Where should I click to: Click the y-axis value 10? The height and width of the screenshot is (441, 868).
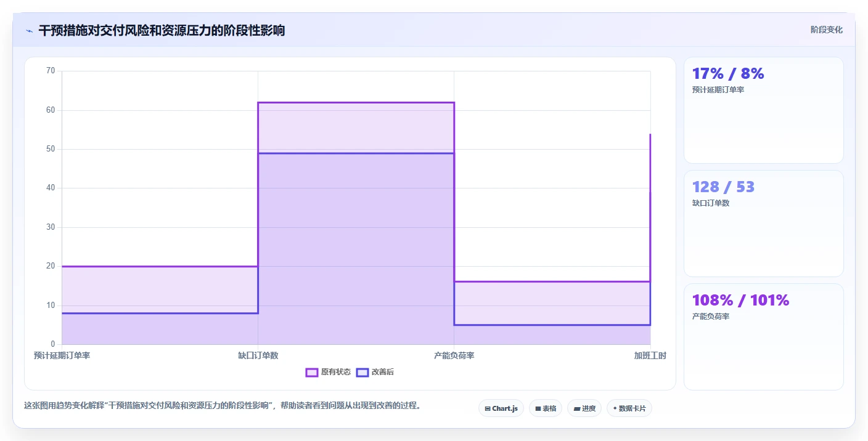pyautogui.click(x=51, y=305)
